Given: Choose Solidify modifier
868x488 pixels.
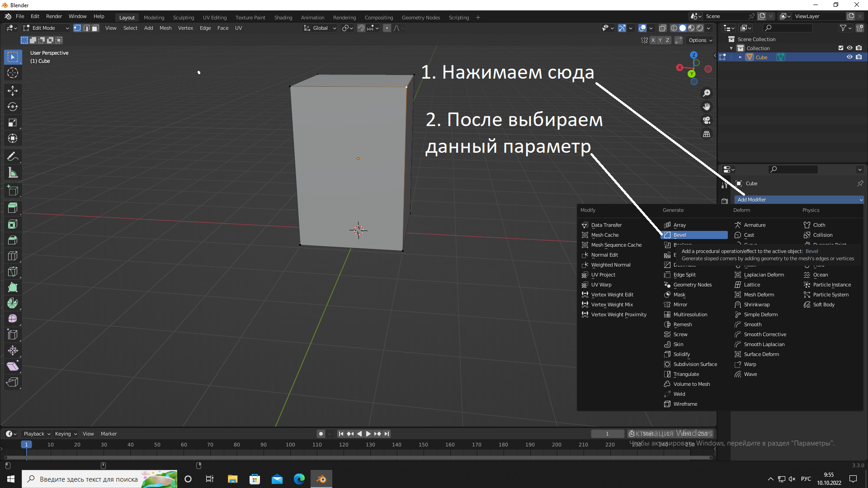Looking at the screenshot, I should pyautogui.click(x=694, y=354).
